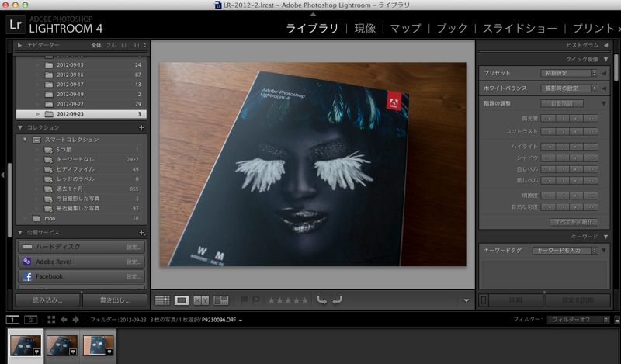The image size is (621, 364).
Task: Decrease highlights ハイライト by small step
Action: tap(562, 147)
